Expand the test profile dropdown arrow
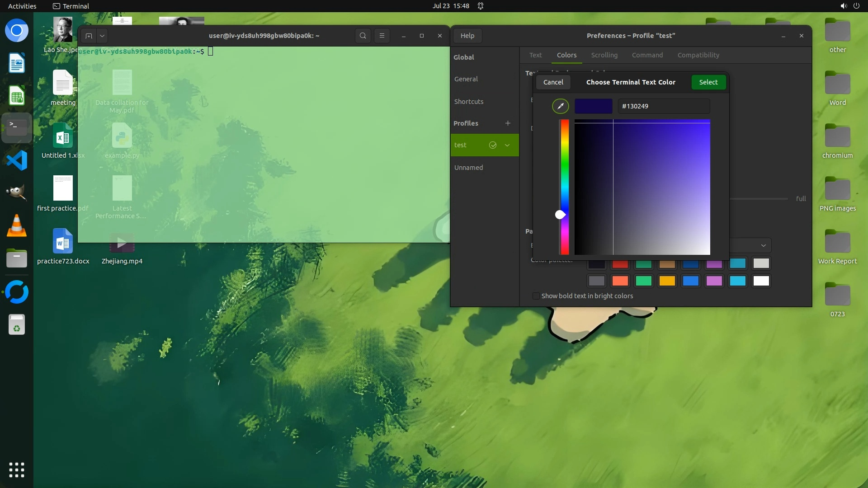This screenshot has width=868, height=488. (507, 145)
